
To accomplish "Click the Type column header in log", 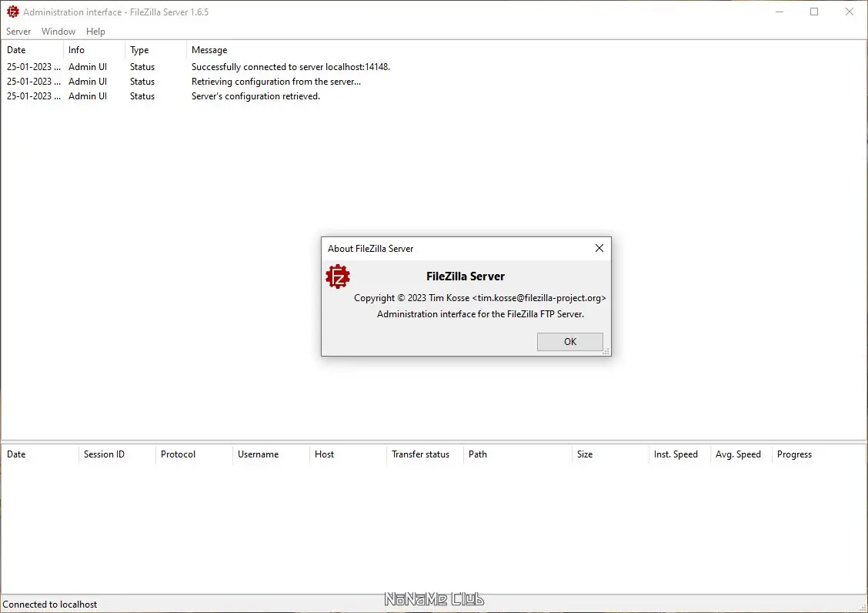I will tap(155, 50).
